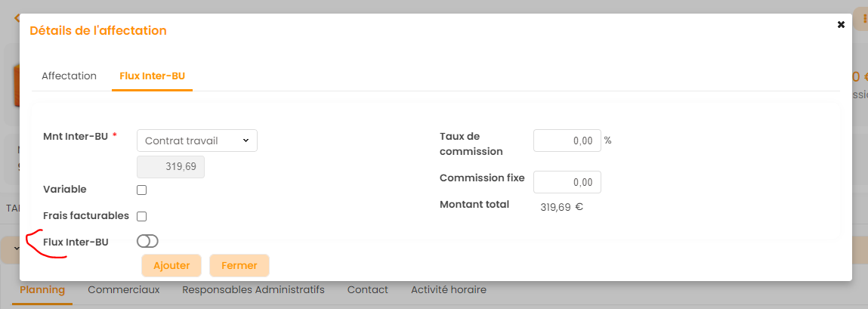Image resolution: width=868 pixels, height=309 pixels.
Task: Tick the Variable checkbox
Action: pyautogui.click(x=141, y=190)
